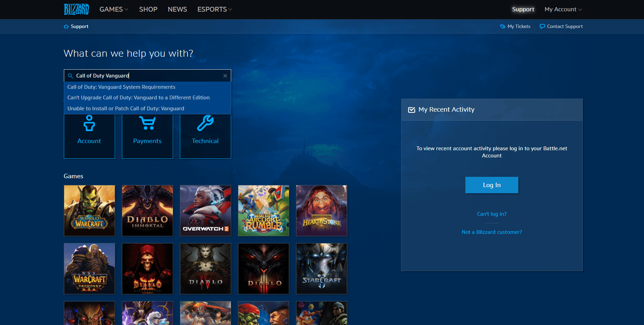Select the Diablo III game tile
Screen dimensions: 644x325
pos(264,269)
